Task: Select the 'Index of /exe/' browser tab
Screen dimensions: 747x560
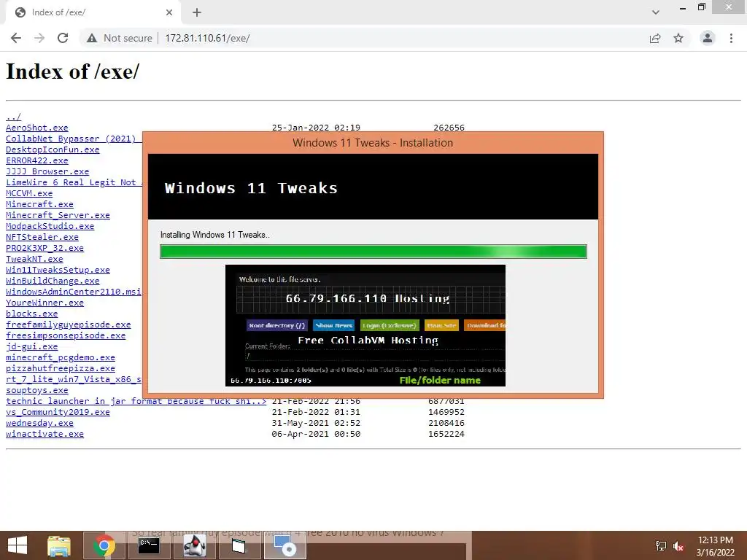Action: click(x=93, y=12)
